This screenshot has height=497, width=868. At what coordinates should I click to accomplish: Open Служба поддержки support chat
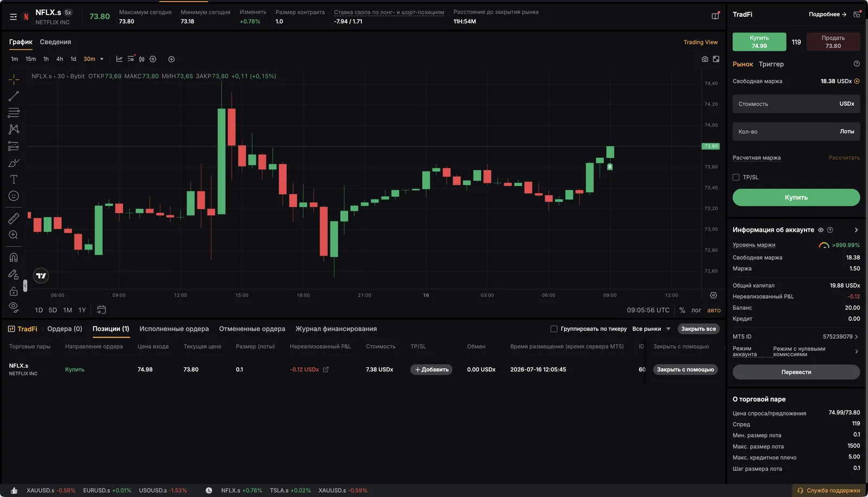(829, 490)
